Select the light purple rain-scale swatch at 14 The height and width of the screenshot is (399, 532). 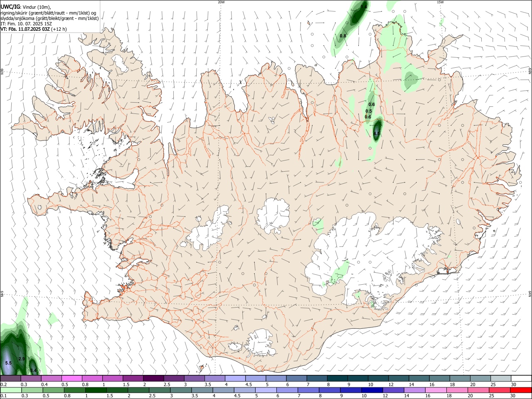pos(414,390)
